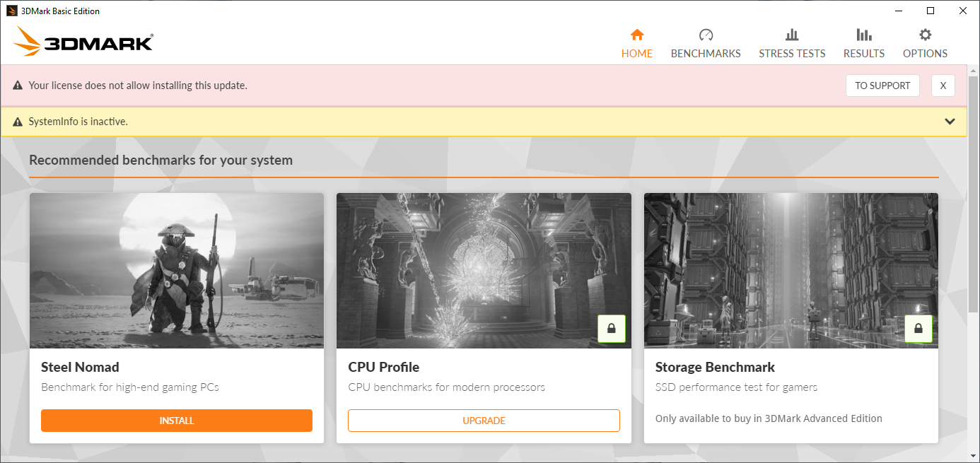The width and height of the screenshot is (980, 463).
Task: Click warning triangle in SystemInfo banner
Action: point(18,122)
